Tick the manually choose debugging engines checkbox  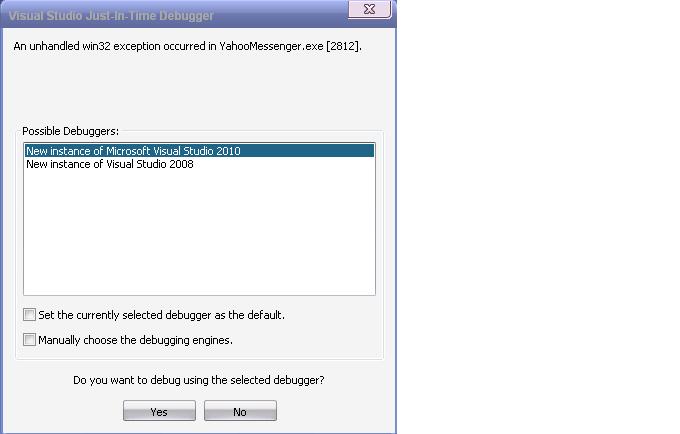point(29,339)
